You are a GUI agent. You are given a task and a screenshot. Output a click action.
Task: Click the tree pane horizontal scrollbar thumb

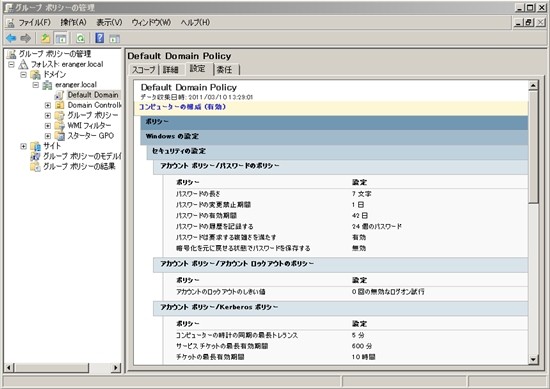coord(52,368)
